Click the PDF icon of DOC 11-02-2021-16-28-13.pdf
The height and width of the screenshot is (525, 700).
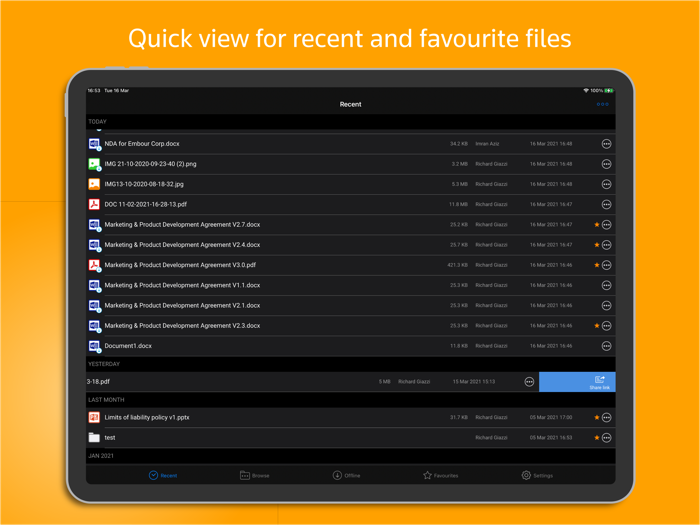click(94, 204)
